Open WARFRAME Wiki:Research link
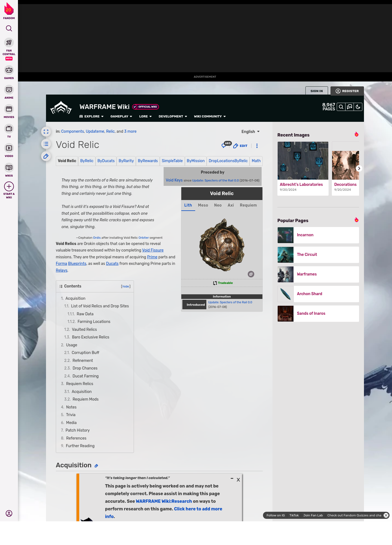 [164, 501]
